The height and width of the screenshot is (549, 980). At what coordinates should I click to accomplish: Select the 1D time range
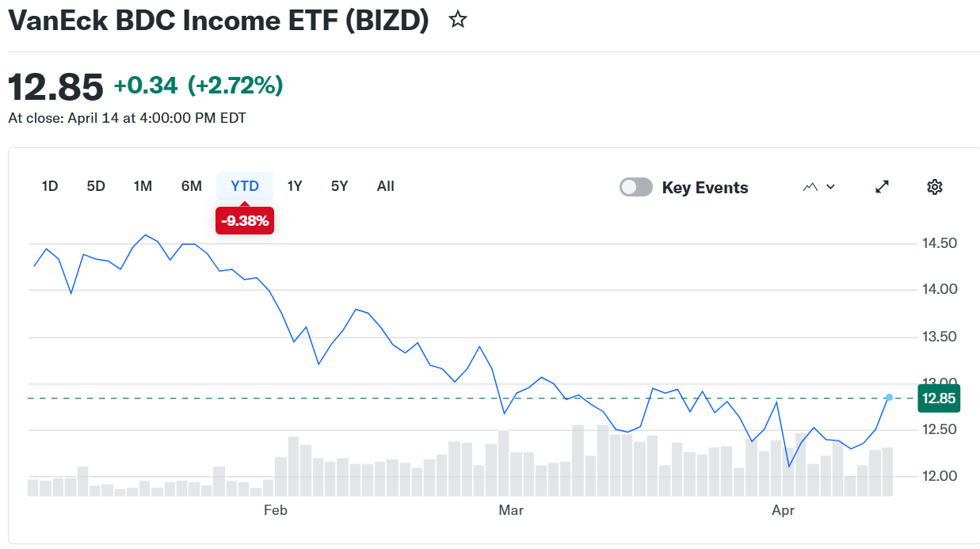(50, 186)
